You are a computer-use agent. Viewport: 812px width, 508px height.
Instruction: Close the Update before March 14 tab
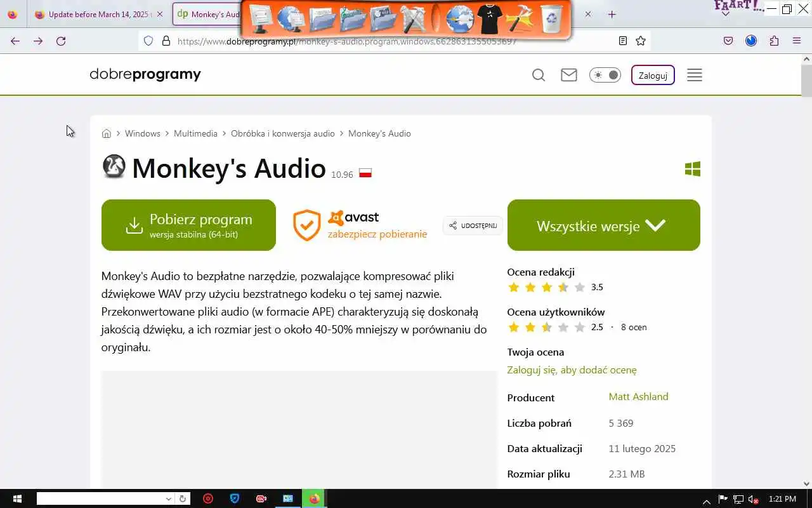click(159, 14)
